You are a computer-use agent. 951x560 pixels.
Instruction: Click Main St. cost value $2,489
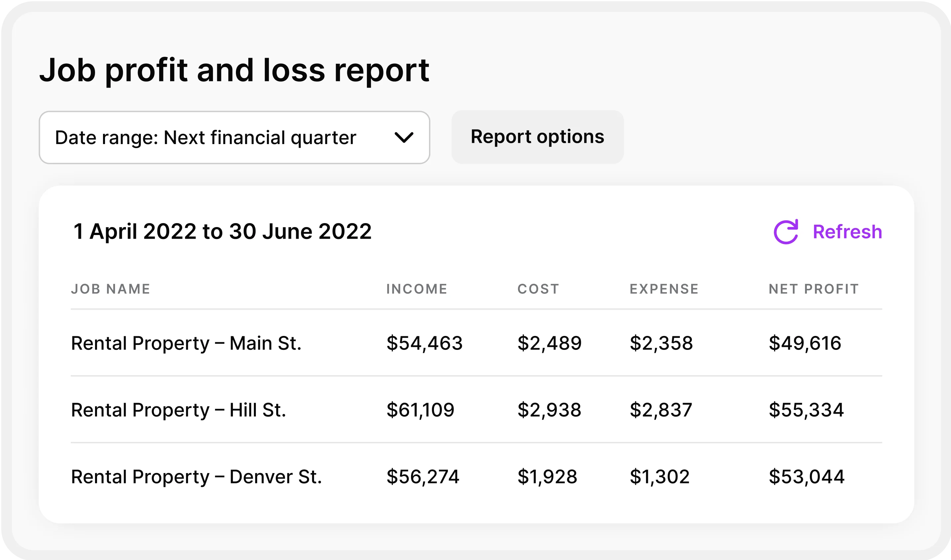(549, 343)
